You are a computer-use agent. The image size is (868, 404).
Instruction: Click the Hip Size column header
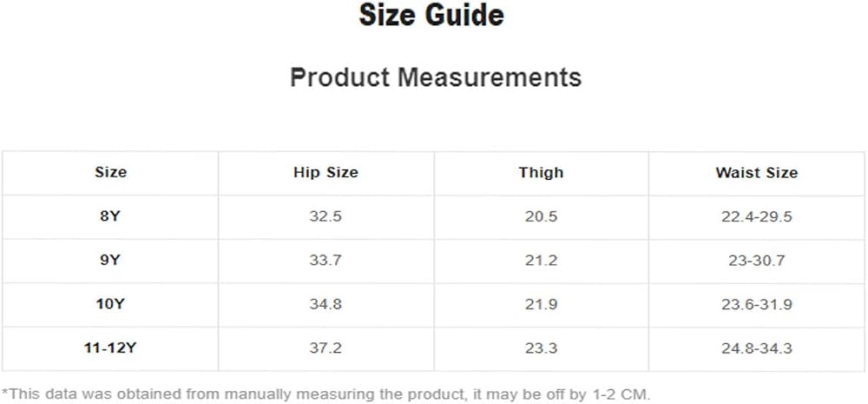[325, 172]
